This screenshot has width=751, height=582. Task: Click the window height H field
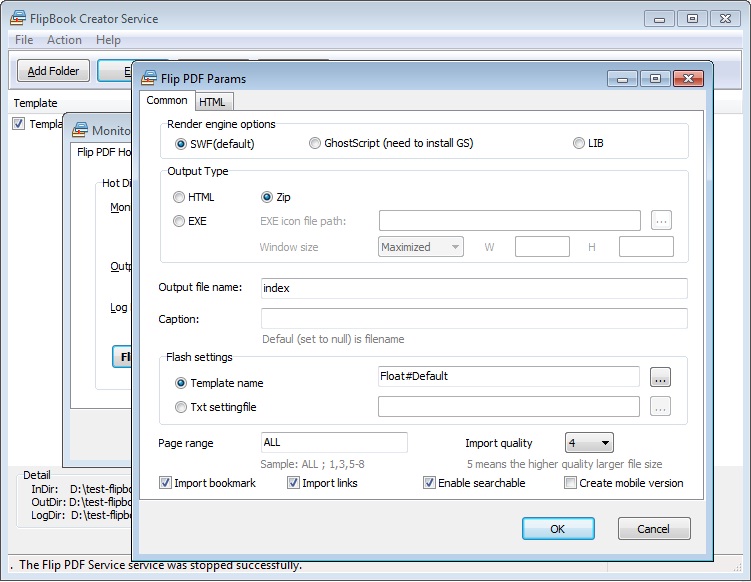646,247
